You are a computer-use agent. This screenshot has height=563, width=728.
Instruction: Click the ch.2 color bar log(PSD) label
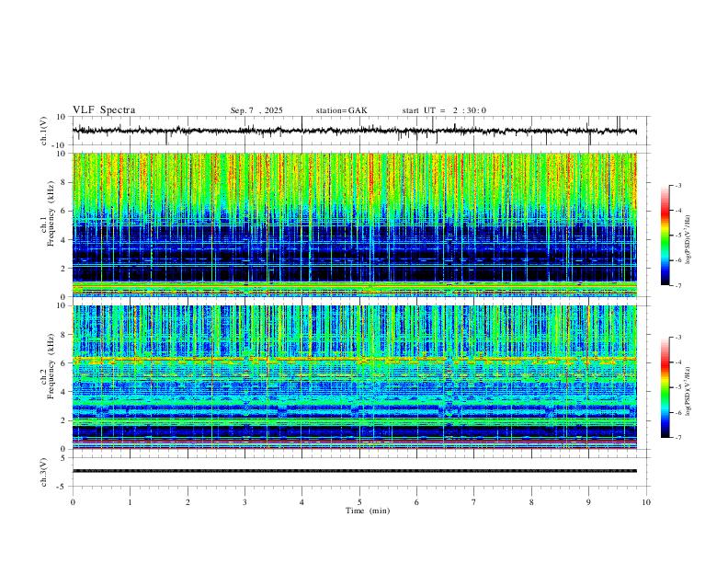(688, 391)
